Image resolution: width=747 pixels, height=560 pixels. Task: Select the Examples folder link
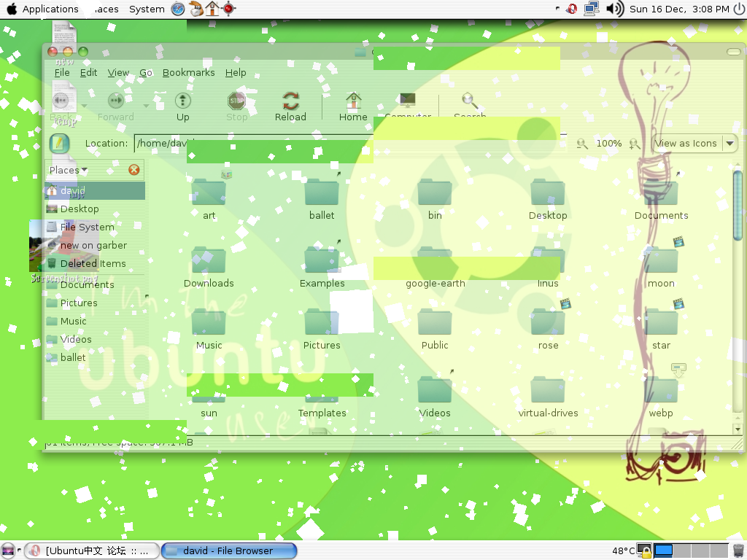click(322, 268)
